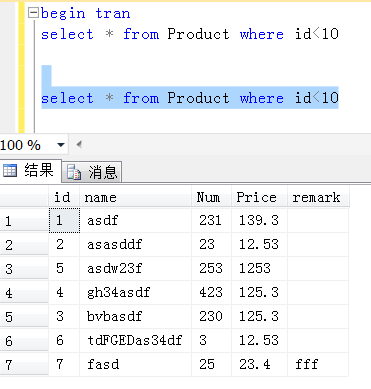Screen dimensions: 371x389
Task: Click the Price cell in asasddf row
Action: coord(259,244)
